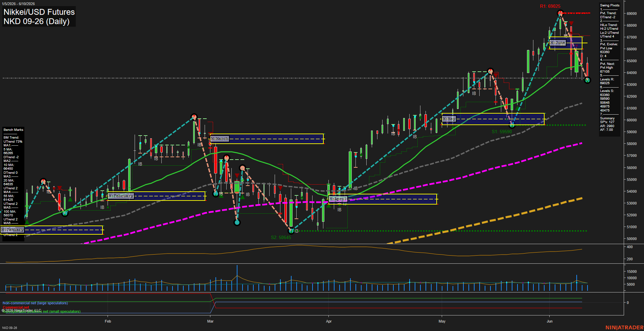The width and height of the screenshot is (644, 331).
Task: Click the 0 value on COT panel axis
Action: click(628, 303)
